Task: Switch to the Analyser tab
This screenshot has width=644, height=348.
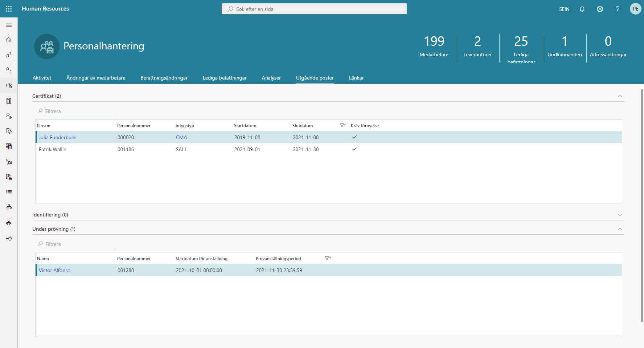Action: (271, 78)
